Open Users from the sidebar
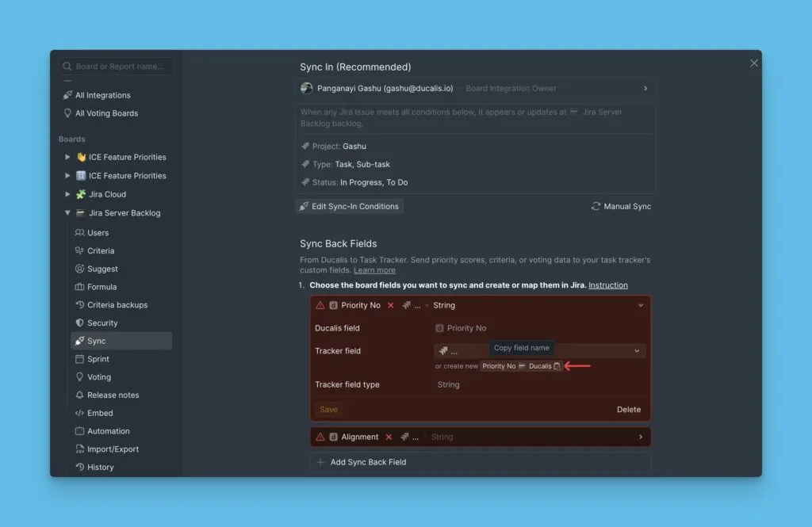Screen dimensions: 812x527 (98, 233)
